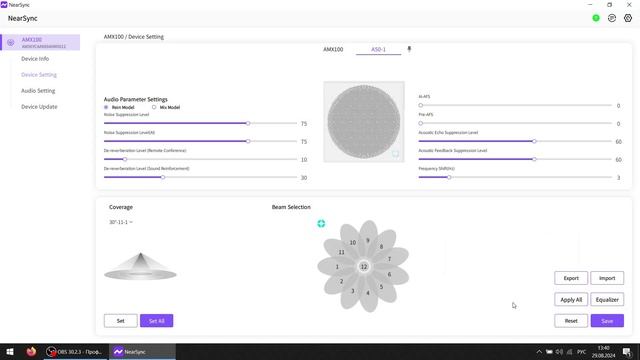Click the microphone icon beside AS0-1 tab
640x360 pixels.
pos(409,49)
